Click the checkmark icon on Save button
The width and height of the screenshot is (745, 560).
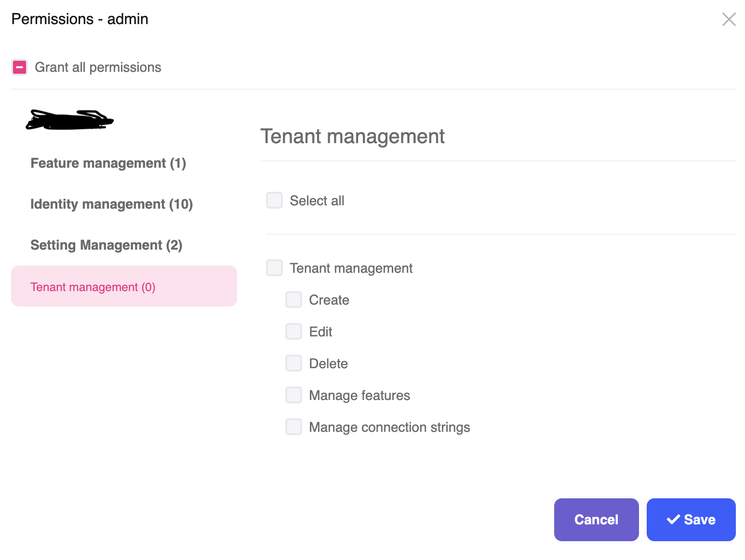click(673, 520)
